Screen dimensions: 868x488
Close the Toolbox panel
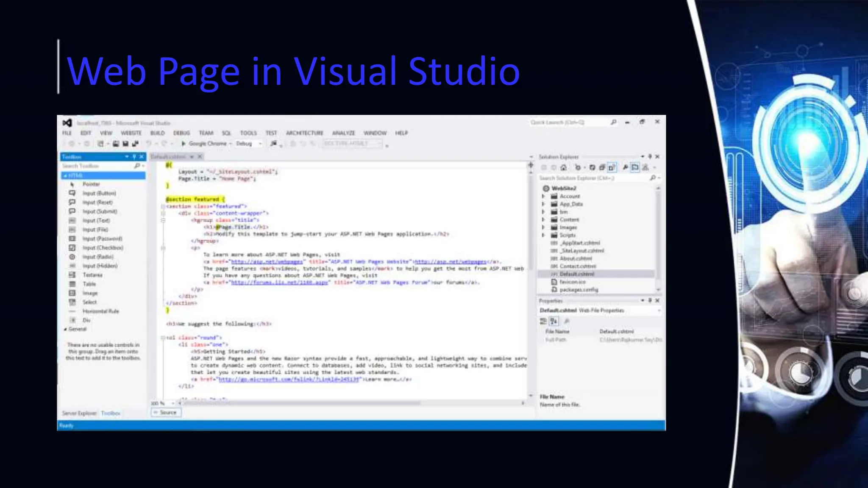click(x=142, y=157)
